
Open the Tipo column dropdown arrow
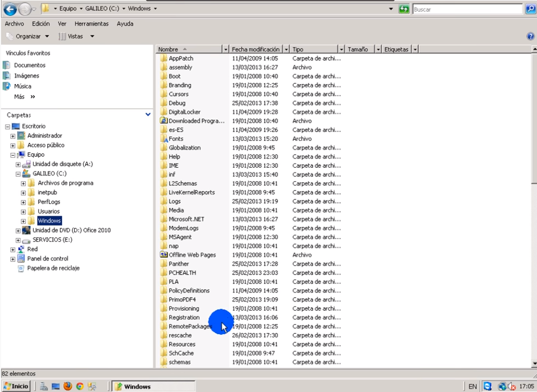pyautogui.click(x=341, y=50)
